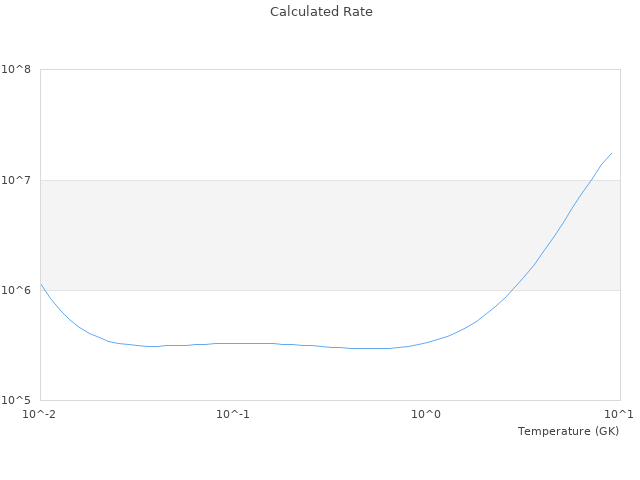The height and width of the screenshot is (480, 640).
Task: Click the 10^8 y-axis label
Action: (16, 70)
